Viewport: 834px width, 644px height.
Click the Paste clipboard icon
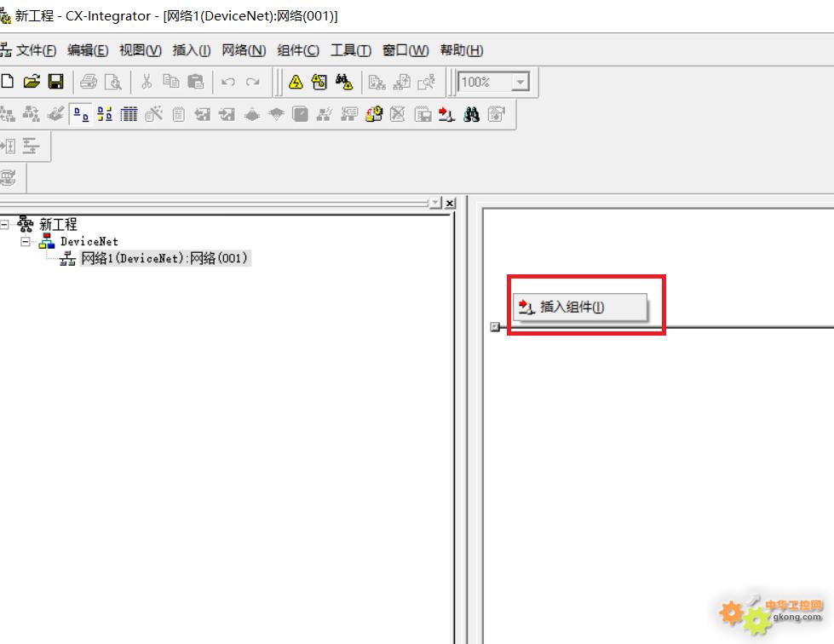[196, 82]
